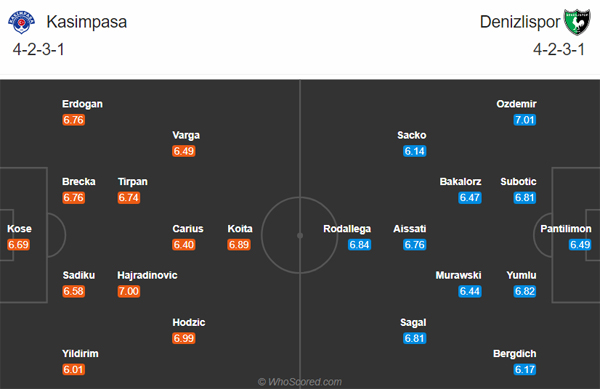Select goalkeeper Kose's 6.69 rating

pos(18,244)
